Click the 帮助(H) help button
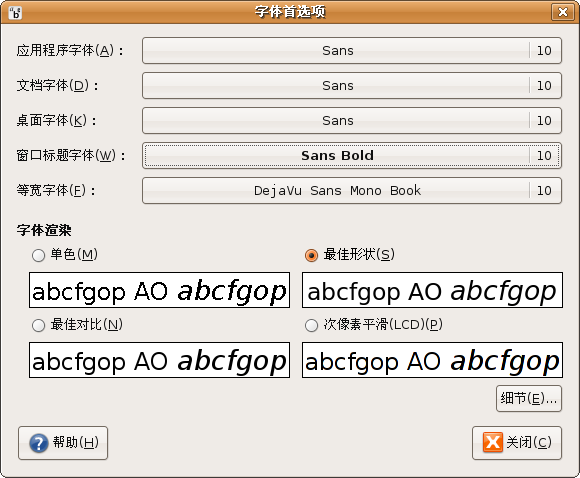580x478 pixels. click(63, 443)
